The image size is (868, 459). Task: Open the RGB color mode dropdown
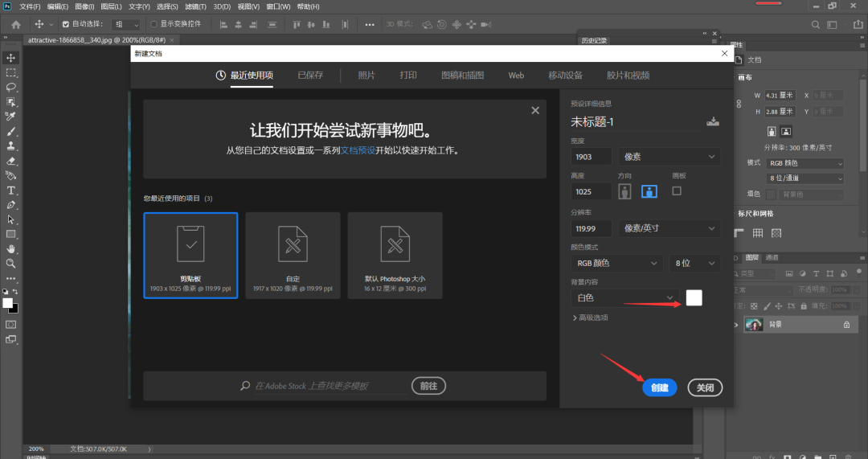tap(616, 263)
